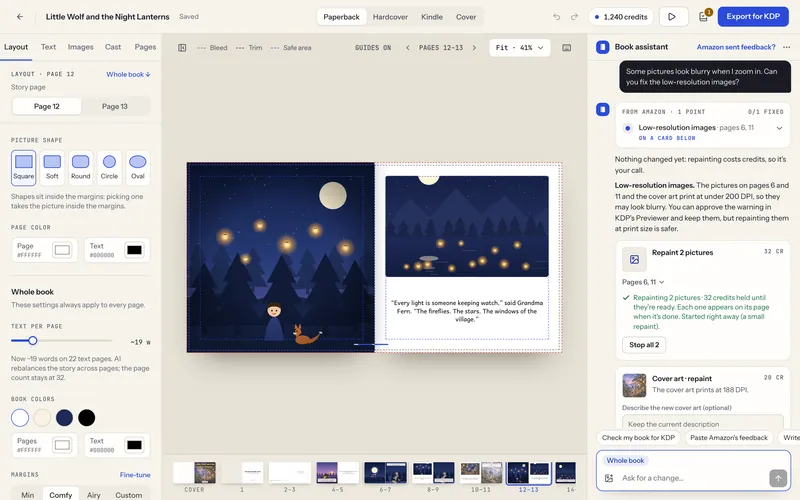Image resolution: width=800 pixels, height=500 pixels.
Task: Open the page Text color black swatch
Action: click(x=134, y=250)
